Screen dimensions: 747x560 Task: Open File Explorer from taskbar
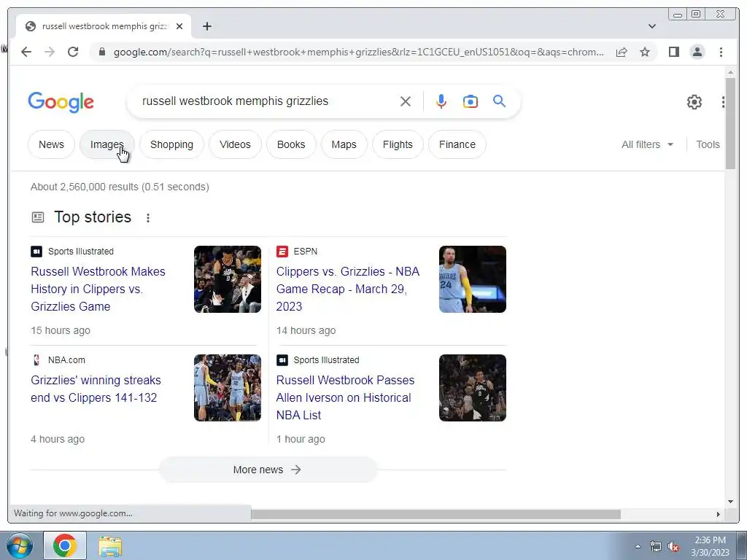coord(110,546)
